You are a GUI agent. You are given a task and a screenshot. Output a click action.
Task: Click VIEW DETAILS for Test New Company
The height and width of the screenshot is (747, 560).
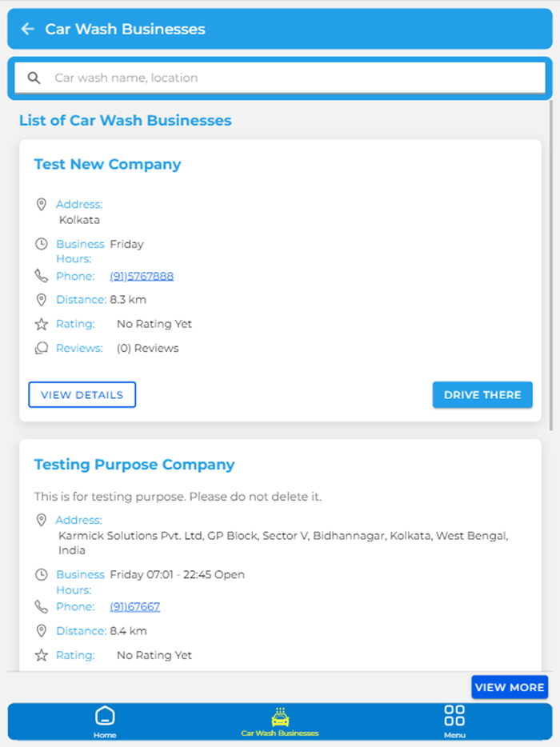82,394
